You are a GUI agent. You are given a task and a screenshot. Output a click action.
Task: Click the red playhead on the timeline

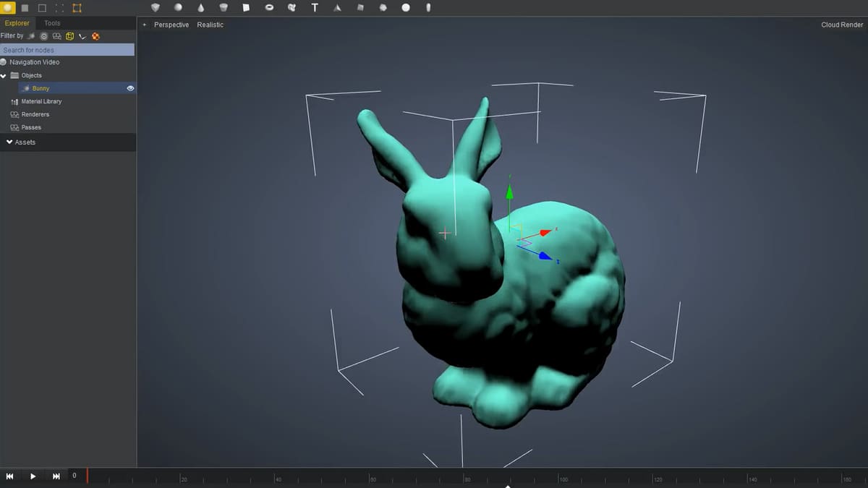(x=88, y=476)
